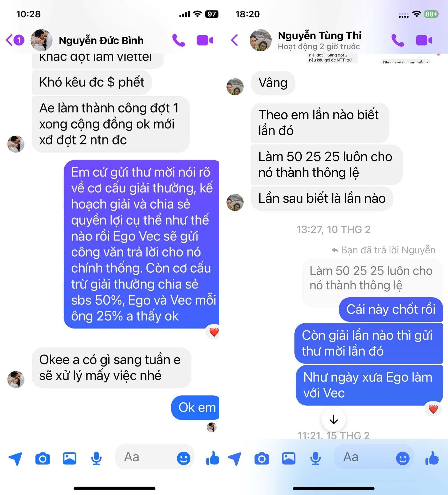
Task: Tap heart reaction on long purple message
Action: pyautogui.click(x=214, y=332)
